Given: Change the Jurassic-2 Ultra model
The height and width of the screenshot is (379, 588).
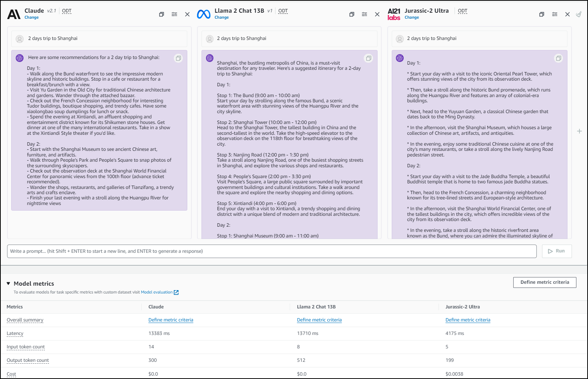Looking at the screenshot, I should pyautogui.click(x=412, y=18).
